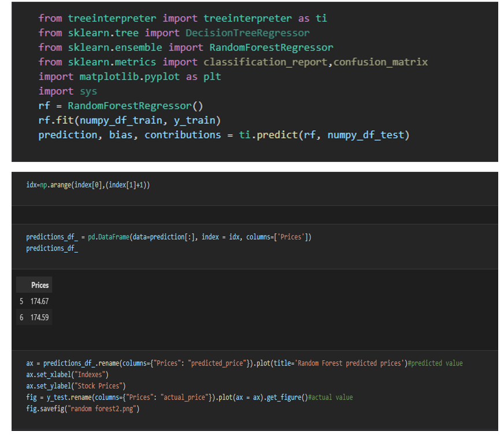Screen dimensions: 504x435
Task: Place cursor on the 'import sys' line
Action: (68, 91)
